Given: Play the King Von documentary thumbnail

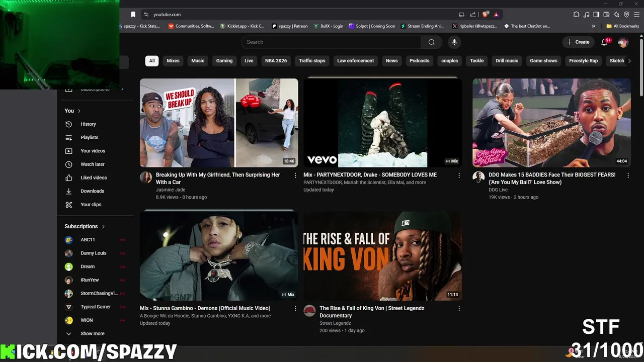Looking at the screenshot, I should (x=382, y=256).
